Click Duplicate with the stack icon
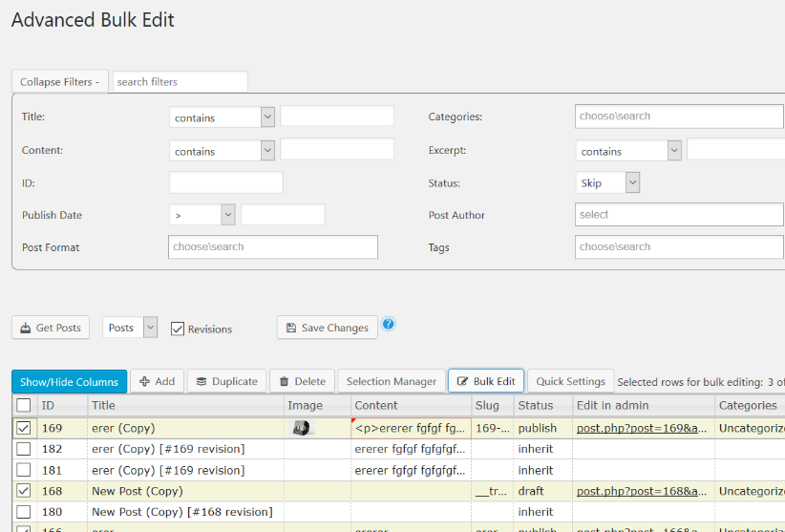This screenshot has height=532, width=785. click(226, 381)
